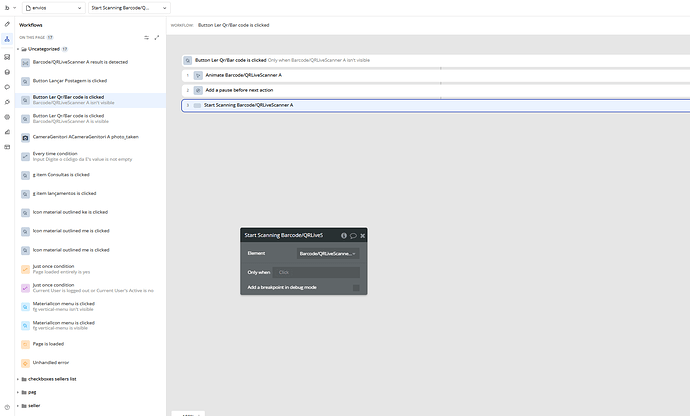Click the pause action icon in step 2

coord(198,90)
